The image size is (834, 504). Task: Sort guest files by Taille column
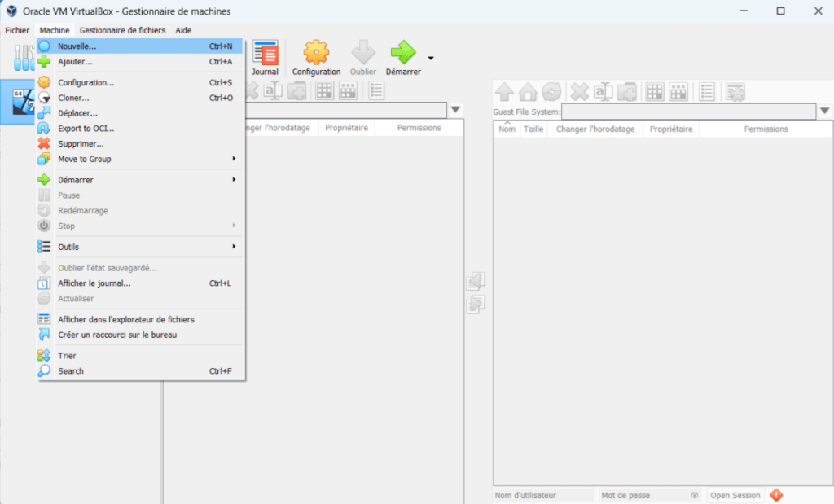pyautogui.click(x=533, y=129)
